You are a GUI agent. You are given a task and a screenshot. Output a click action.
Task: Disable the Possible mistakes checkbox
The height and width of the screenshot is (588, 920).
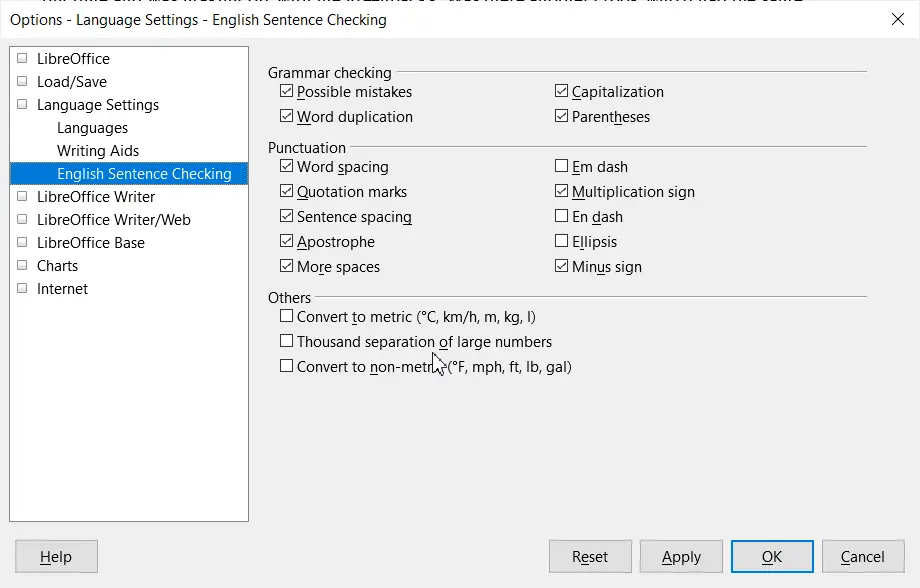coord(288,92)
